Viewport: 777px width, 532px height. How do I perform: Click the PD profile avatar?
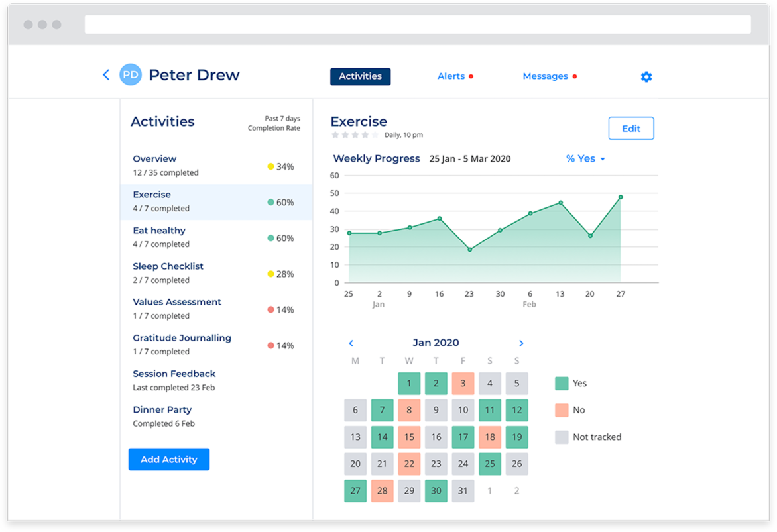click(x=131, y=75)
